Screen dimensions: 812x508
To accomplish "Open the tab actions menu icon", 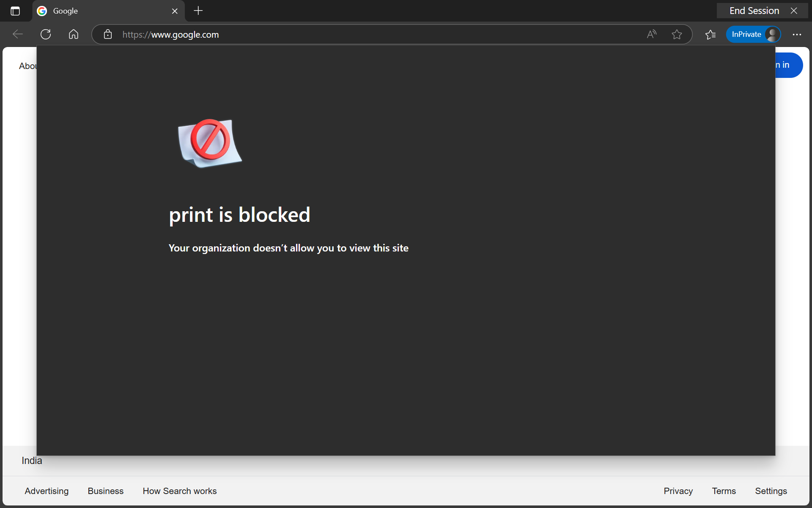I will click(15, 11).
